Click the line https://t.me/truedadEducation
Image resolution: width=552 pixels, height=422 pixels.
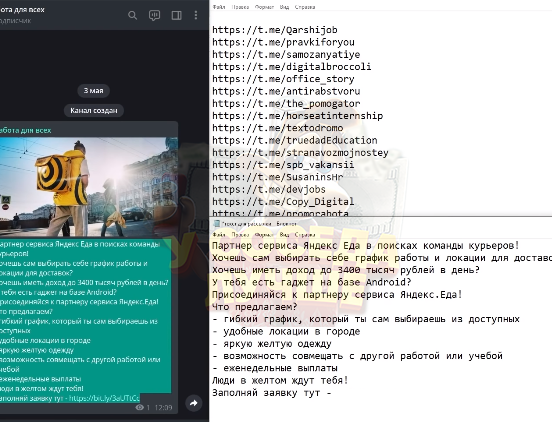coord(295,140)
